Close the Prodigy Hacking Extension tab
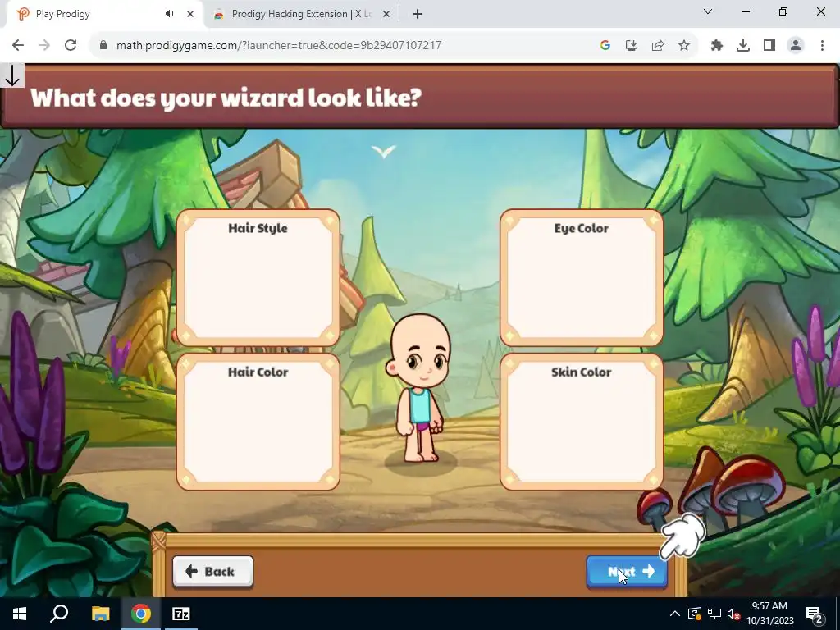This screenshot has width=840, height=630. [x=386, y=14]
